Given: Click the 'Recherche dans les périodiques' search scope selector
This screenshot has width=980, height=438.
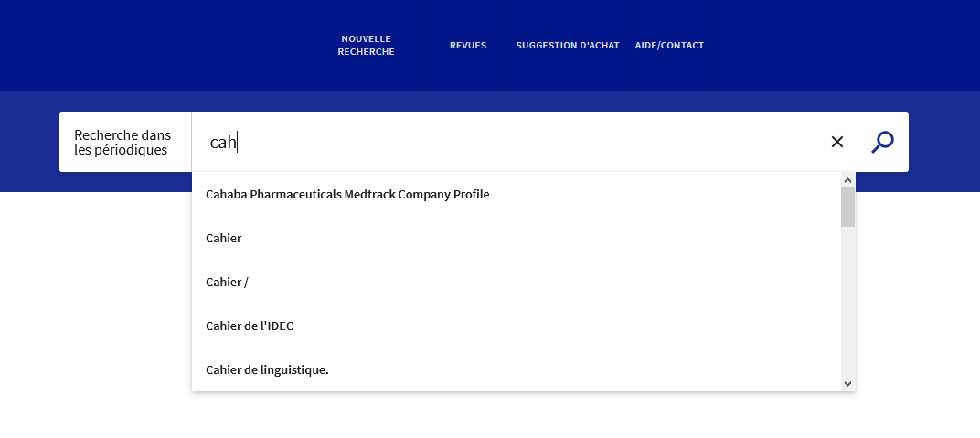Looking at the screenshot, I should (x=124, y=142).
